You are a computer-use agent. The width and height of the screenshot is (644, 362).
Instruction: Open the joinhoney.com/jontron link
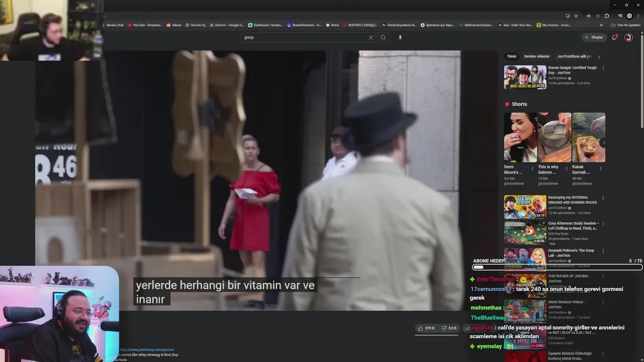(147, 349)
